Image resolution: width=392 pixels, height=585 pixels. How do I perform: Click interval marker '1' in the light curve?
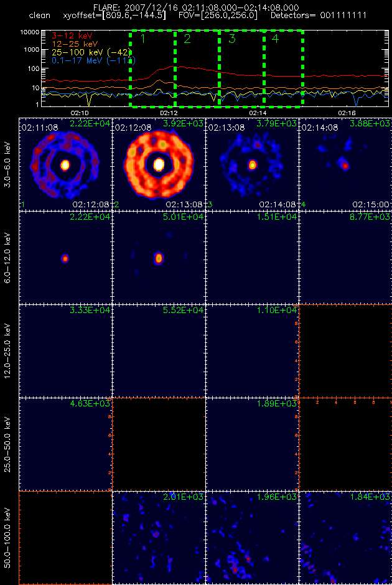tap(142, 38)
